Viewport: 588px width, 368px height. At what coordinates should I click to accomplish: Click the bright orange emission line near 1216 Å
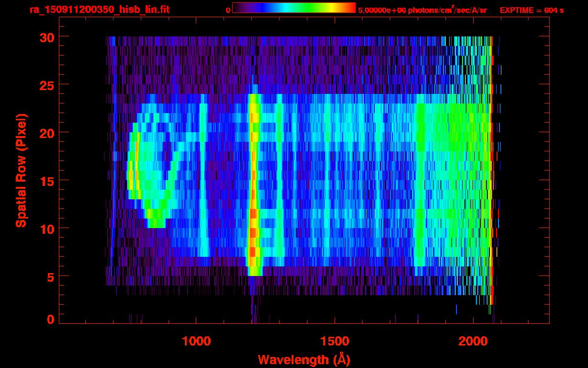pyautogui.click(x=254, y=184)
